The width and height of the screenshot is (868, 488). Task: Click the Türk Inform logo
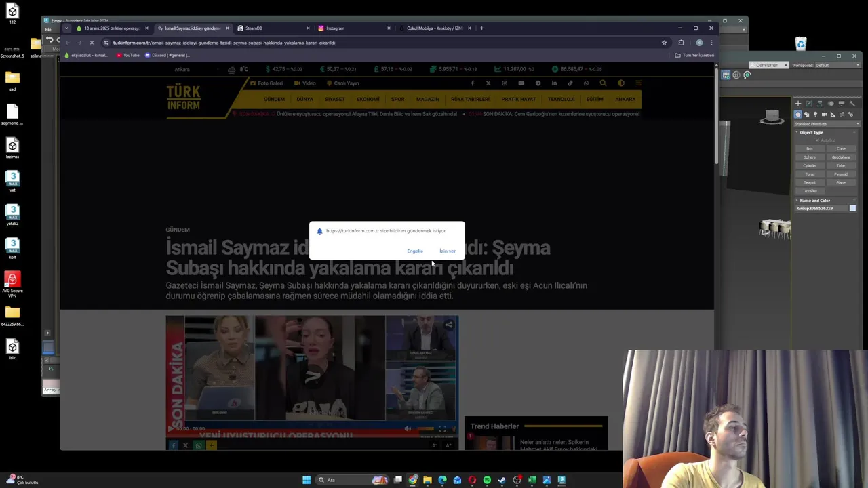point(184,98)
